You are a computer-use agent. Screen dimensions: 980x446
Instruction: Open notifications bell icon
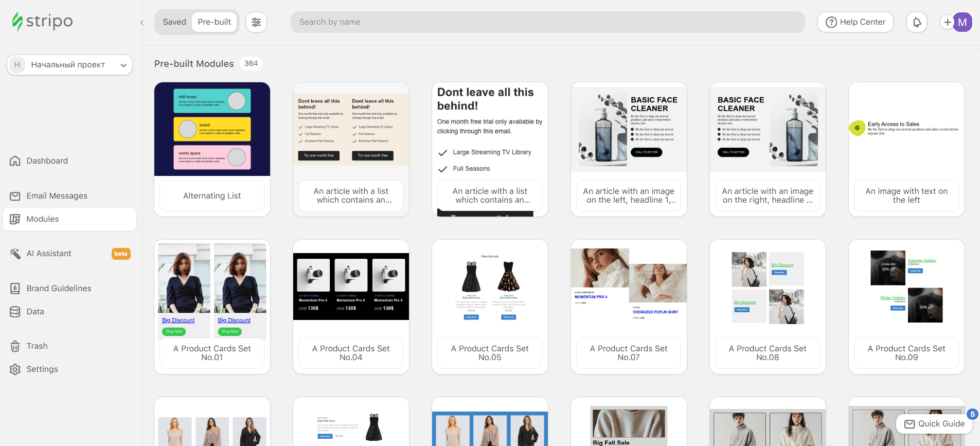tap(917, 22)
